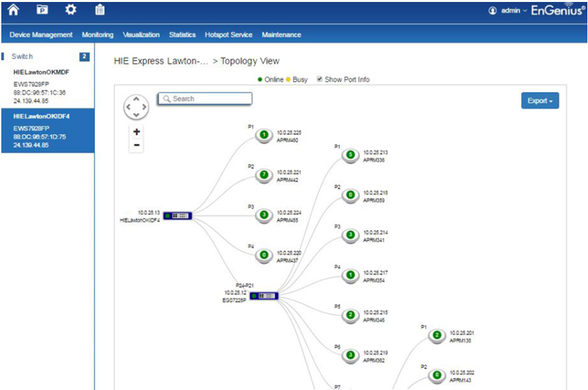This screenshot has height=390, width=588.
Task: Select the HIELawtonOKMDF switch in sidebar
Action: 48,86
